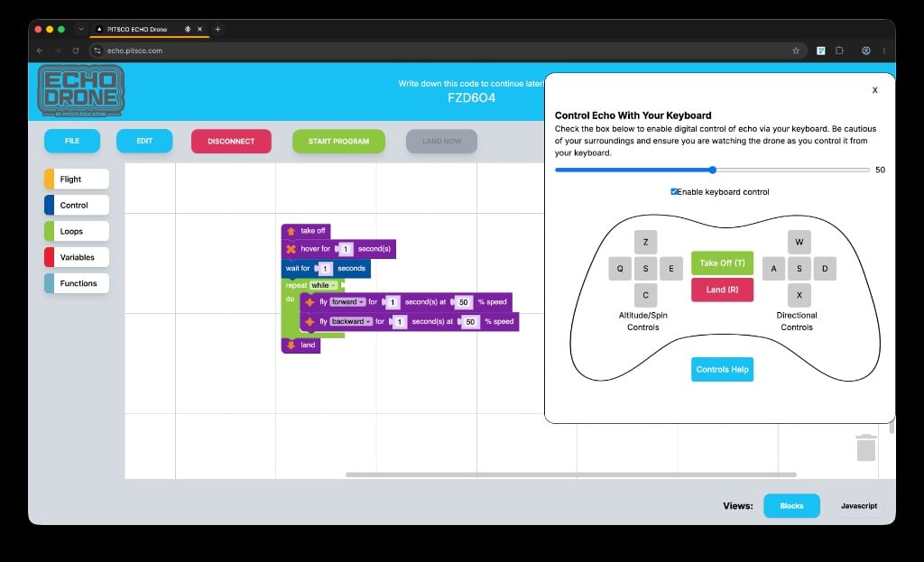Open the browser profile icon
This screenshot has height=562, width=924.
tap(865, 51)
